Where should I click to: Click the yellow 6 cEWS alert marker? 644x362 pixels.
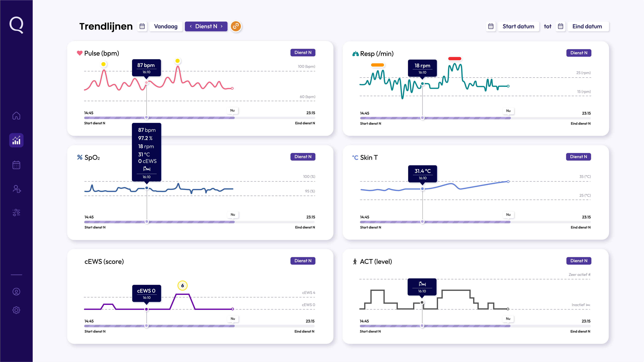182,285
